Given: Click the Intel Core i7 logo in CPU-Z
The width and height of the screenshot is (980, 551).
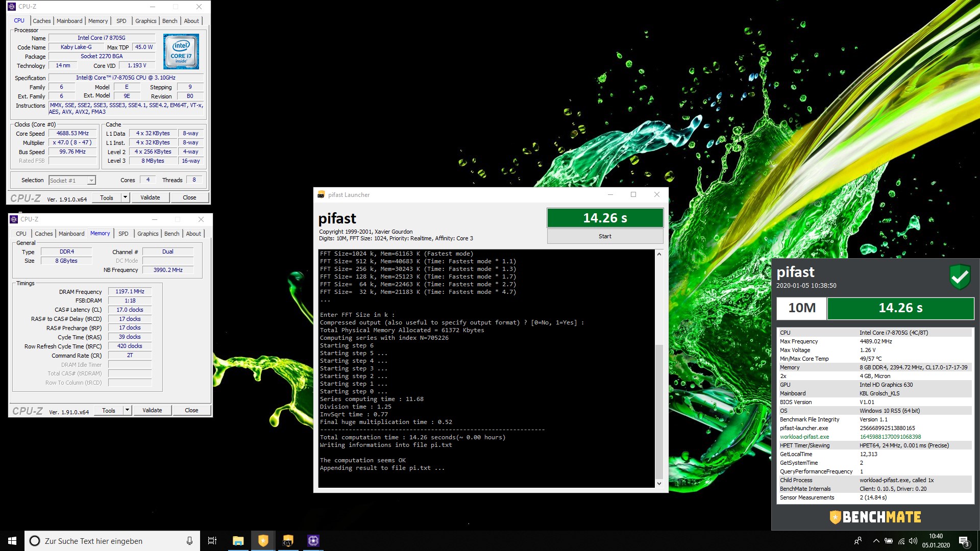Looking at the screenshot, I should (181, 52).
